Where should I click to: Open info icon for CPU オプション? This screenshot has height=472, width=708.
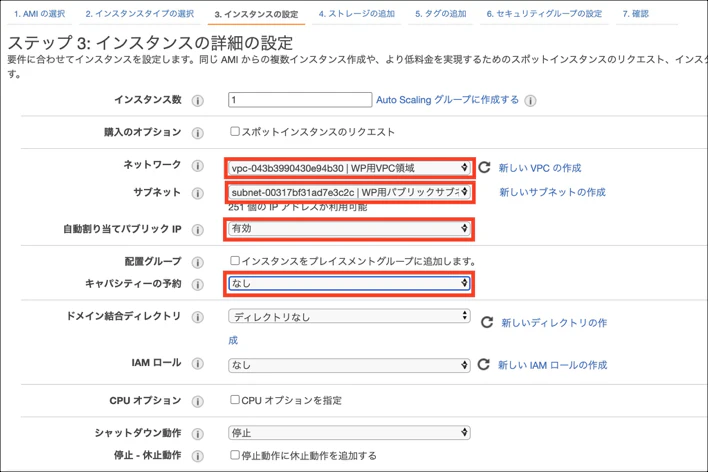coord(197,402)
